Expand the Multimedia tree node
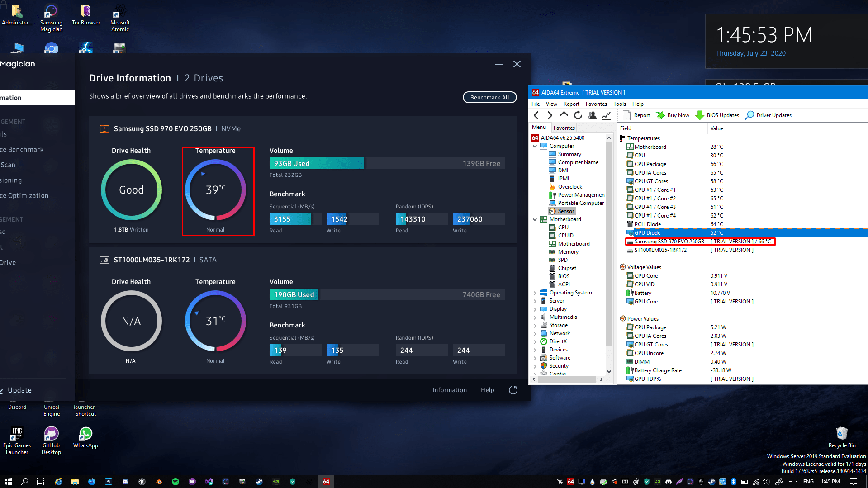This screenshot has height=488, width=868. click(x=535, y=317)
